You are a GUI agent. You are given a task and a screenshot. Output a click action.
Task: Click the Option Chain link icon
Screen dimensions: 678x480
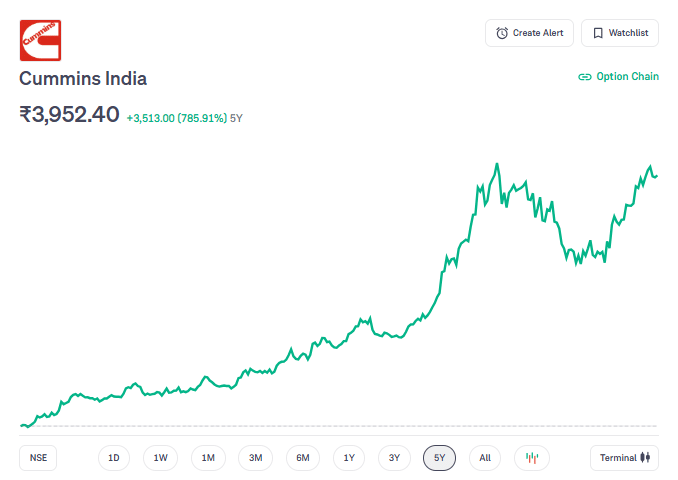point(585,77)
